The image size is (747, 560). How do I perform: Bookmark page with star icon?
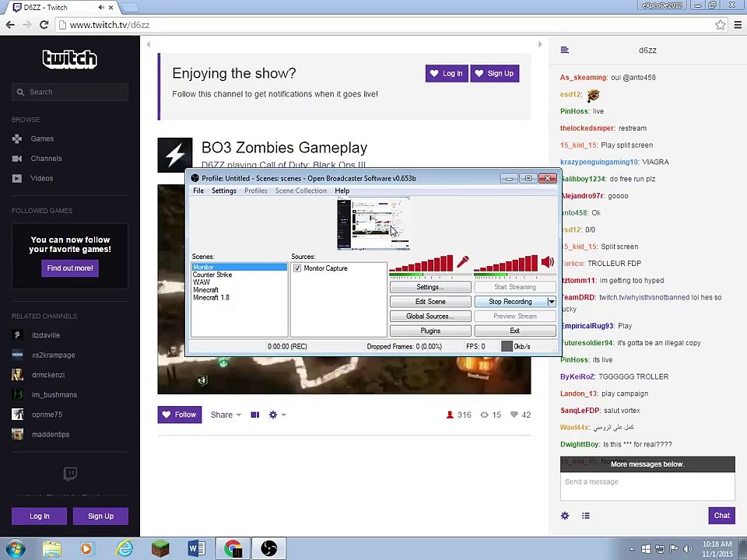click(x=721, y=25)
